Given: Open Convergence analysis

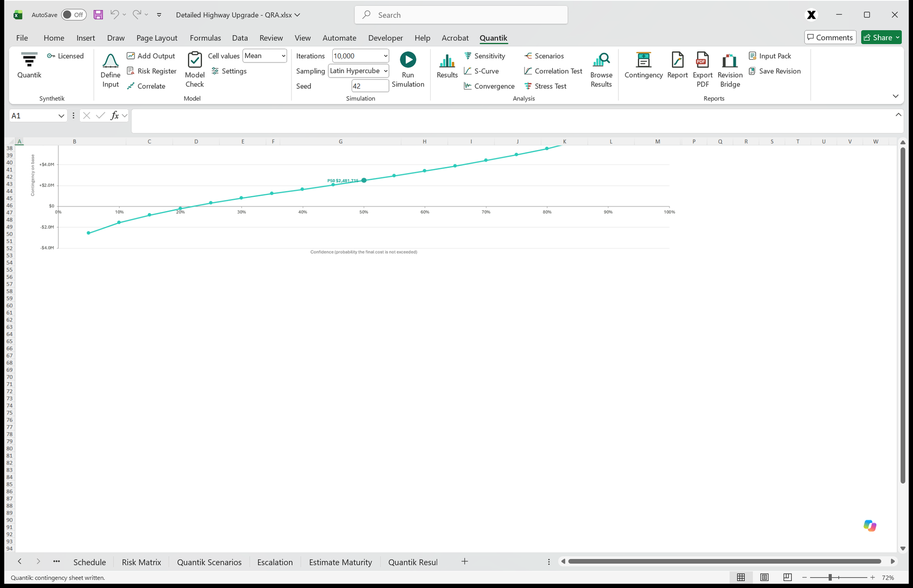Looking at the screenshot, I should pos(489,86).
